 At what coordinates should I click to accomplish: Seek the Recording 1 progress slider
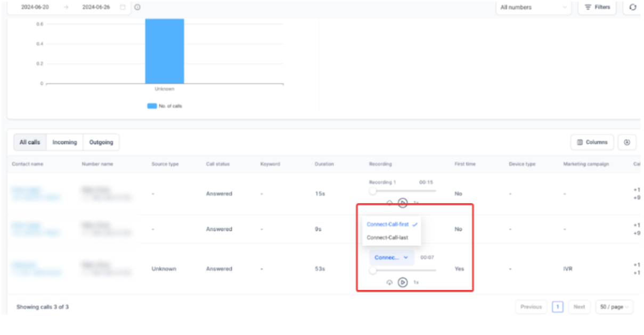coord(403,191)
